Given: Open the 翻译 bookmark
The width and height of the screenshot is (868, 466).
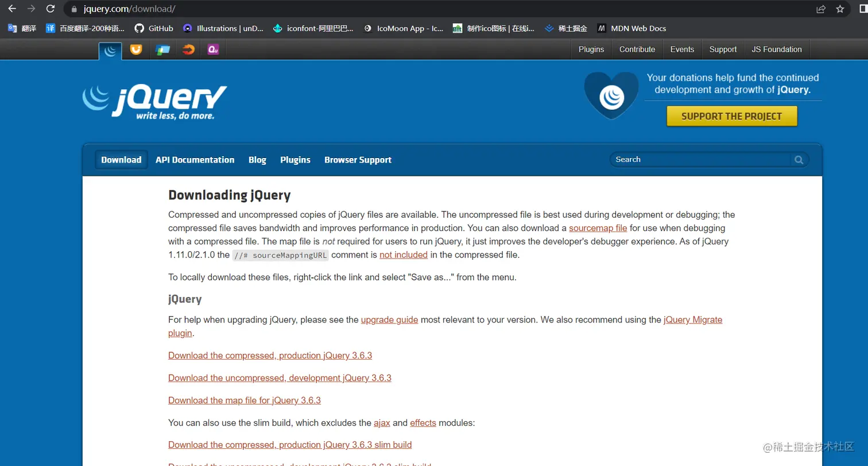Looking at the screenshot, I should click(x=22, y=28).
